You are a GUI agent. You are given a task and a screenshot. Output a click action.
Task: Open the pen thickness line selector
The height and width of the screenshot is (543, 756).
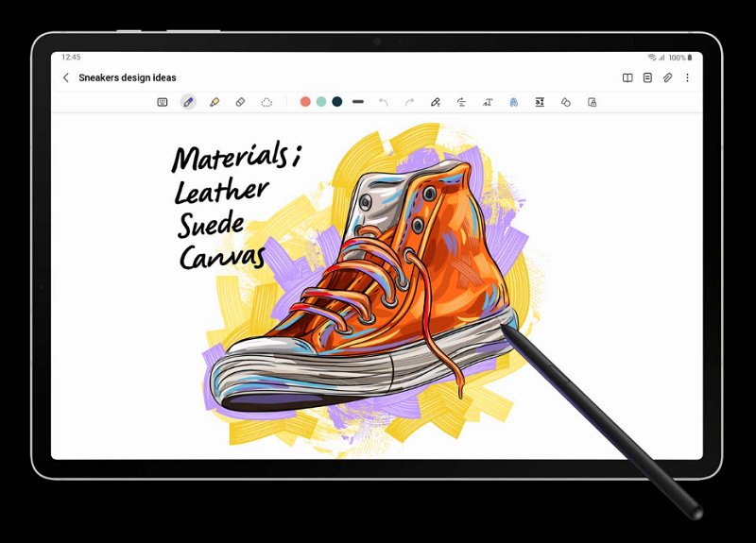(x=358, y=102)
